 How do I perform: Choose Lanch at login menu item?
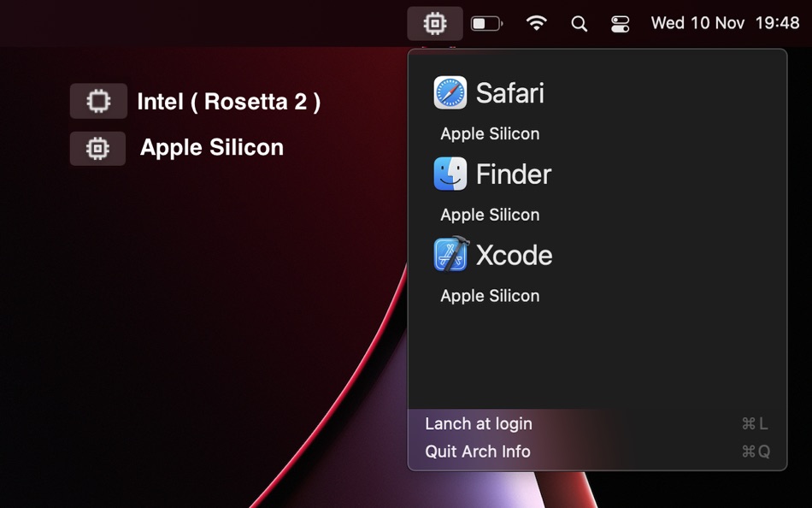[x=597, y=423]
